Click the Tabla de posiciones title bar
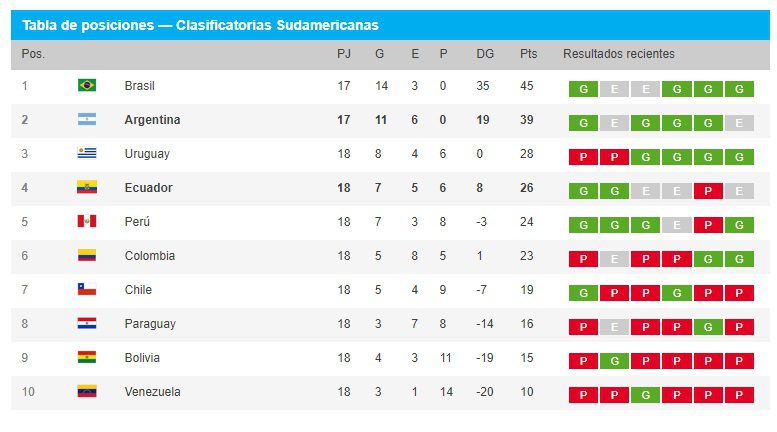Image resolution: width=777 pixels, height=432 pixels. 200,24
